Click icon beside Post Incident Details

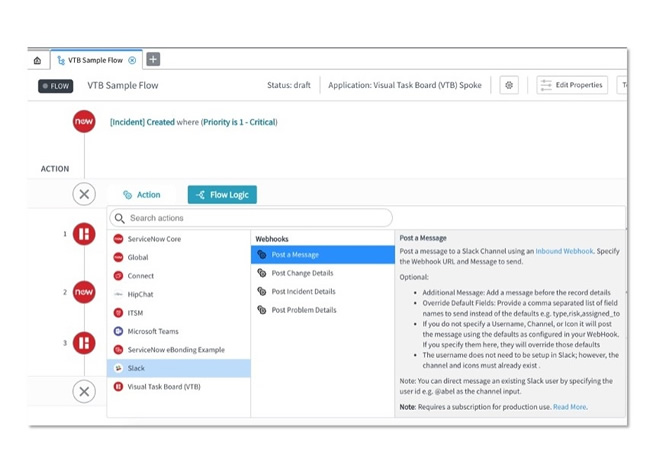[262, 291]
